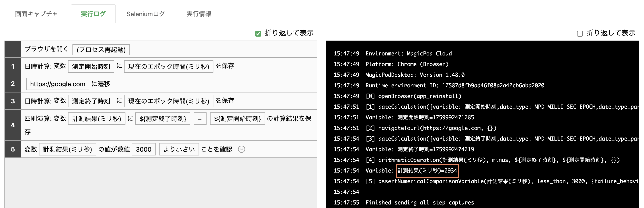
Task: Click step 4 計測結果(ミリ秒) variable field
Action: coord(96,119)
